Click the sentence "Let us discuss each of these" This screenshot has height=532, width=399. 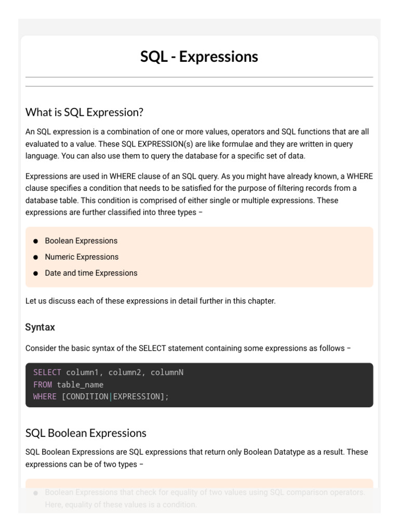(150, 301)
